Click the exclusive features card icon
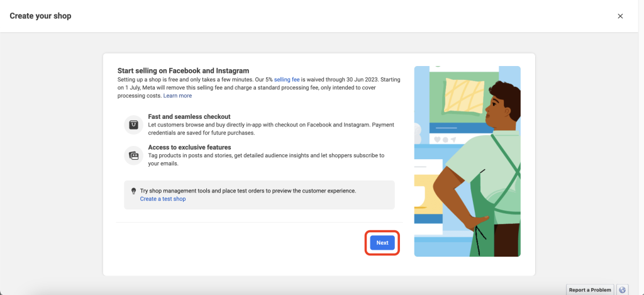644x295 pixels. 133,155
